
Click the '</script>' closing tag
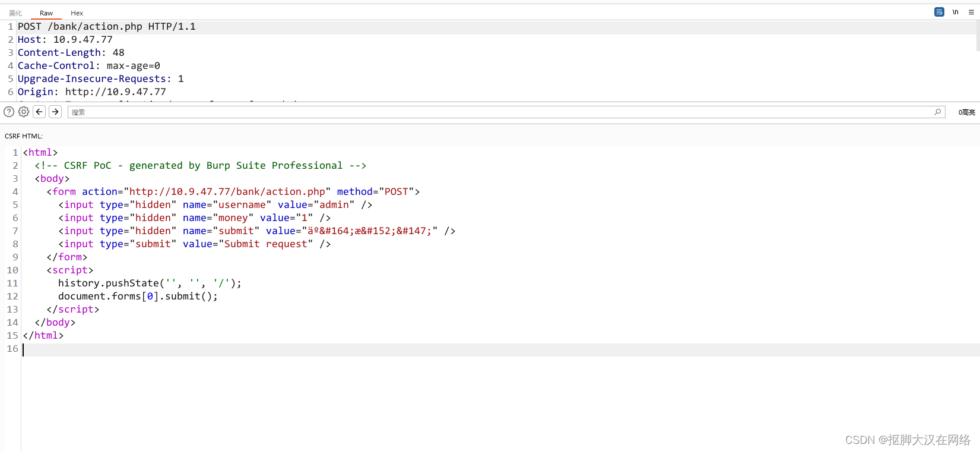[x=73, y=310]
